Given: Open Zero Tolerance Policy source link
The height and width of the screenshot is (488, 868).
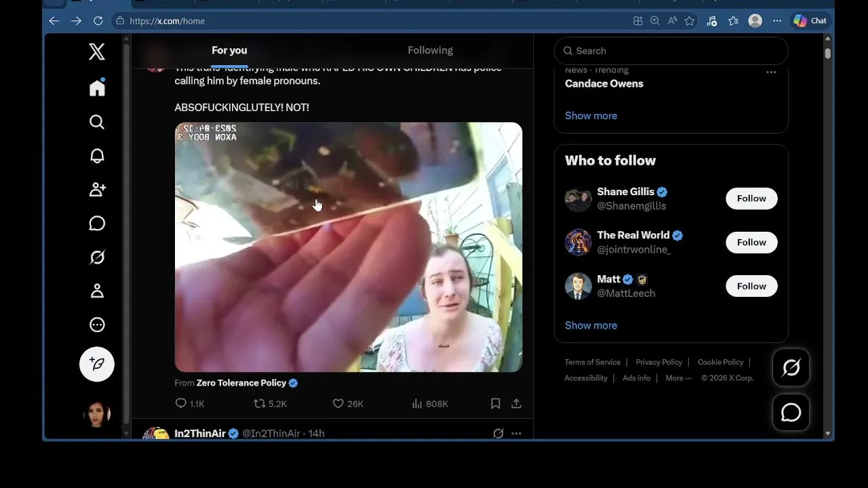Looking at the screenshot, I should (x=241, y=383).
